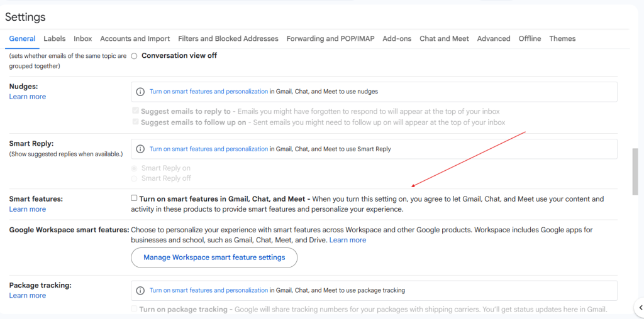644x319 pixels.
Task: Click Manage Workspace smart feature settings button
Action: (x=214, y=257)
